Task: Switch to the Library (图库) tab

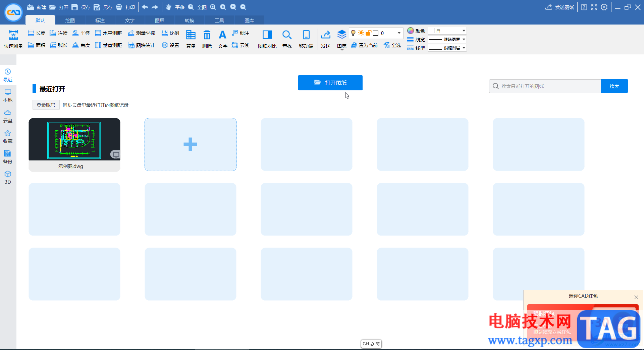Action: click(249, 20)
